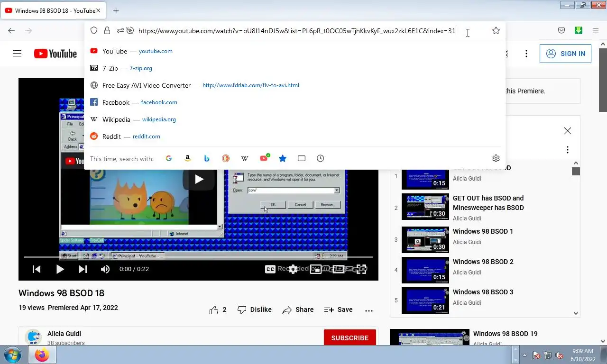Click inside the URL address field
This screenshot has height=364, width=607.
click(297, 31)
